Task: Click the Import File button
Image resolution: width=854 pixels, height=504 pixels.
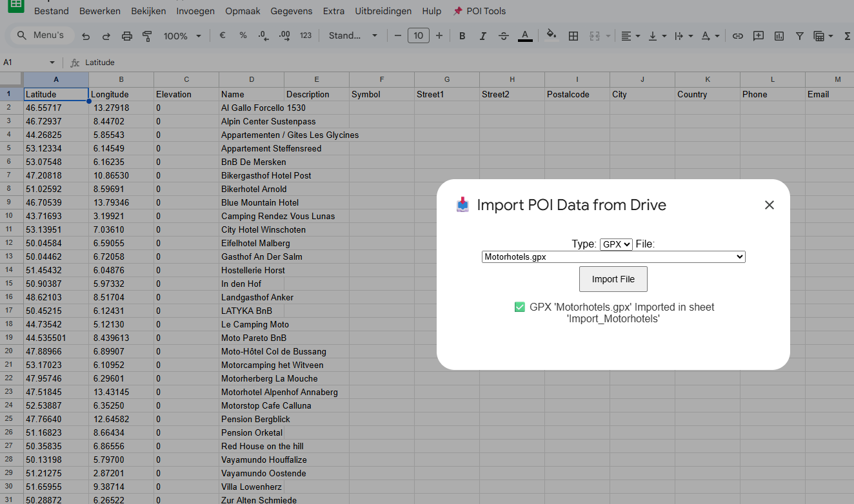Action: pyautogui.click(x=613, y=279)
